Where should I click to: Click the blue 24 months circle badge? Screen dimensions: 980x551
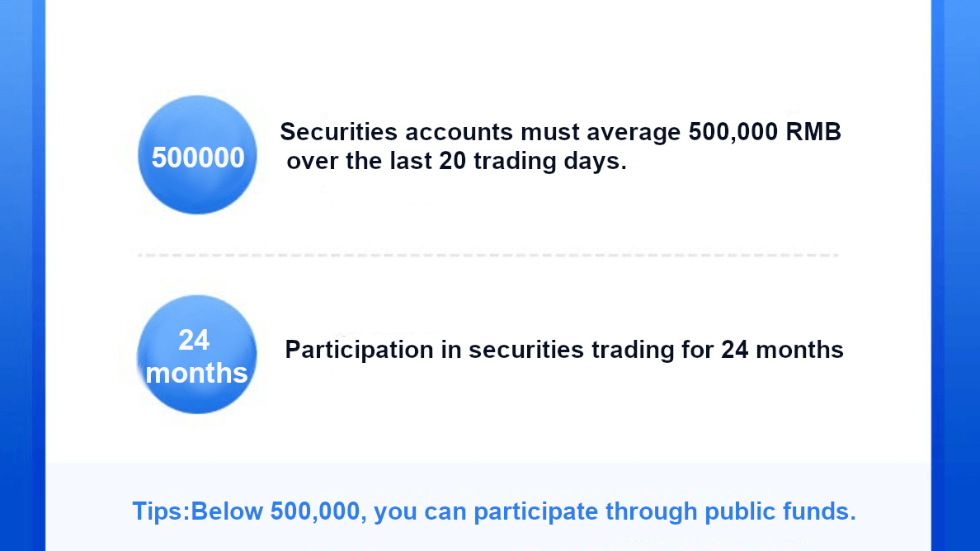coord(197,354)
